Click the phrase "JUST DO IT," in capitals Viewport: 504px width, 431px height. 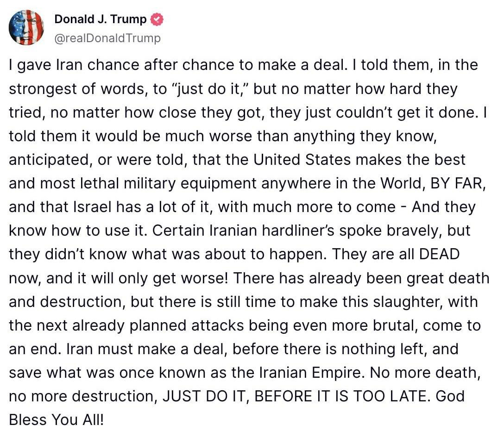pyautogui.click(x=206, y=396)
